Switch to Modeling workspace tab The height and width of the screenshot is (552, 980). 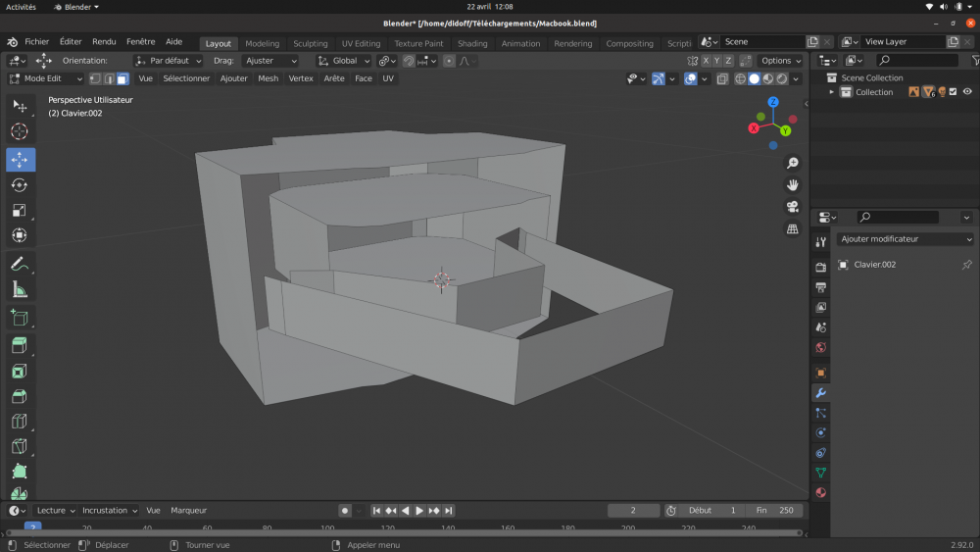262,43
